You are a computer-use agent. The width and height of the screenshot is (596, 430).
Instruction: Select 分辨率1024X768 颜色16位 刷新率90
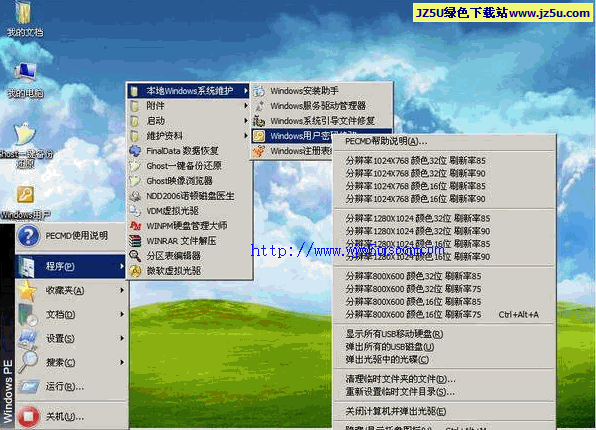tap(444, 199)
